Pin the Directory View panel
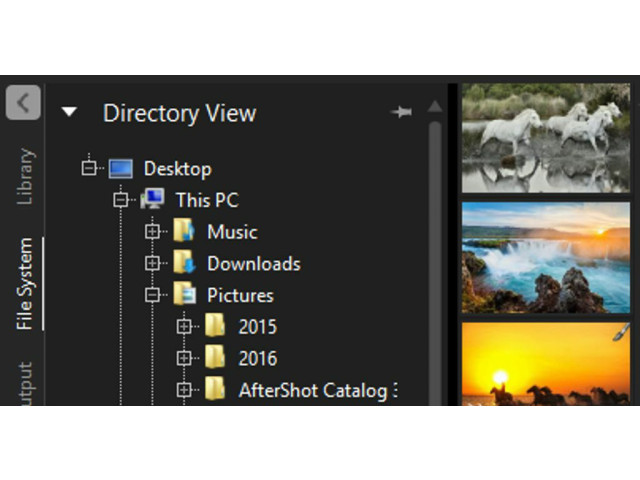 coord(401,111)
